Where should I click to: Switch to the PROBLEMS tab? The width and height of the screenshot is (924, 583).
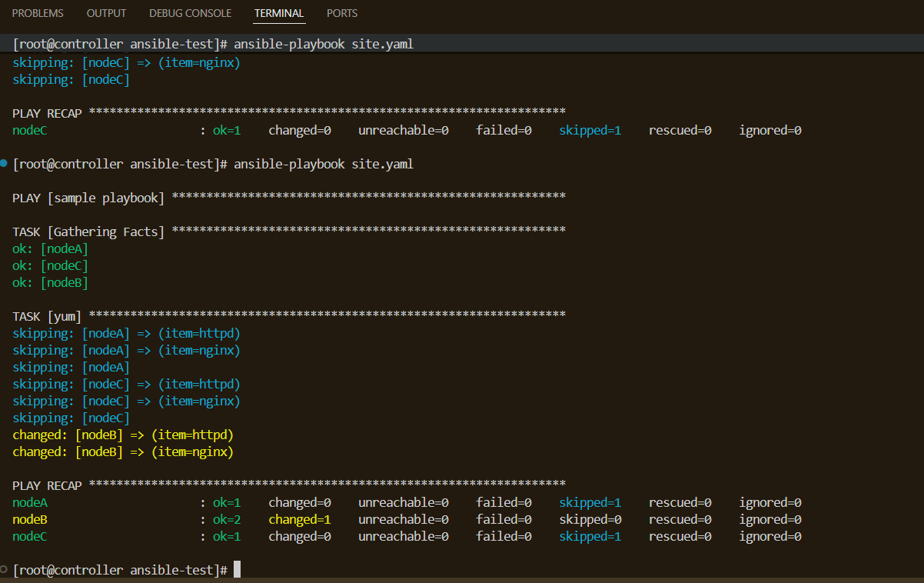tap(38, 13)
